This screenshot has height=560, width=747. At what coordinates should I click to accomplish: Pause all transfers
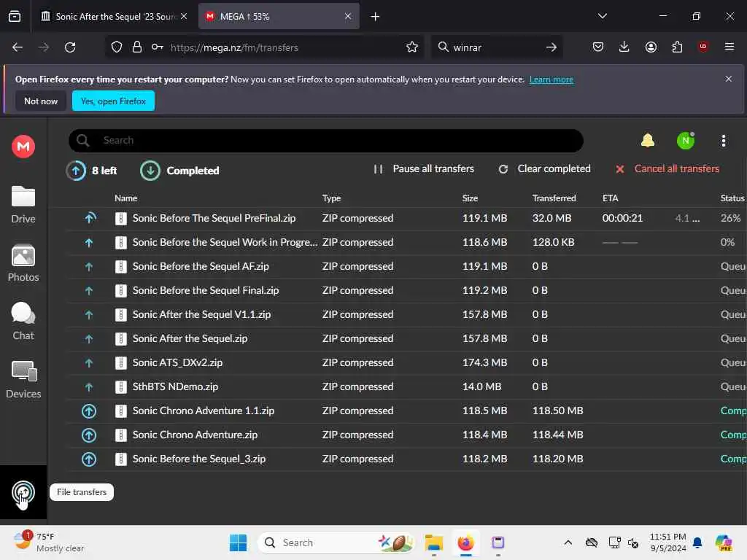(x=424, y=169)
